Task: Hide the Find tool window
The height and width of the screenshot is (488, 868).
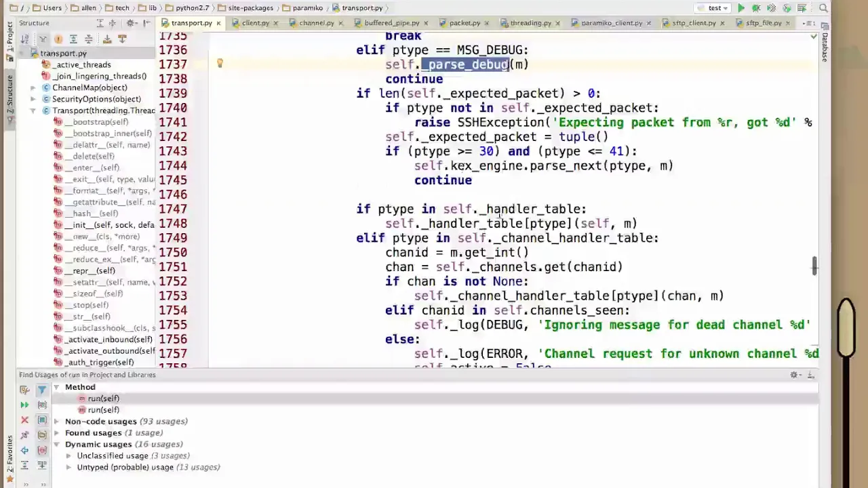Action: point(810,375)
